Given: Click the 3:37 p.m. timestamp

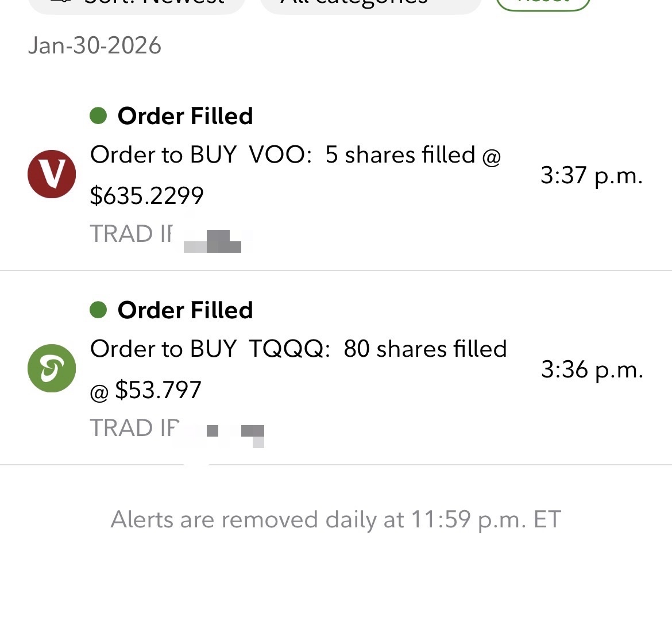Looking at the screenshot, I should pos(592,175).
